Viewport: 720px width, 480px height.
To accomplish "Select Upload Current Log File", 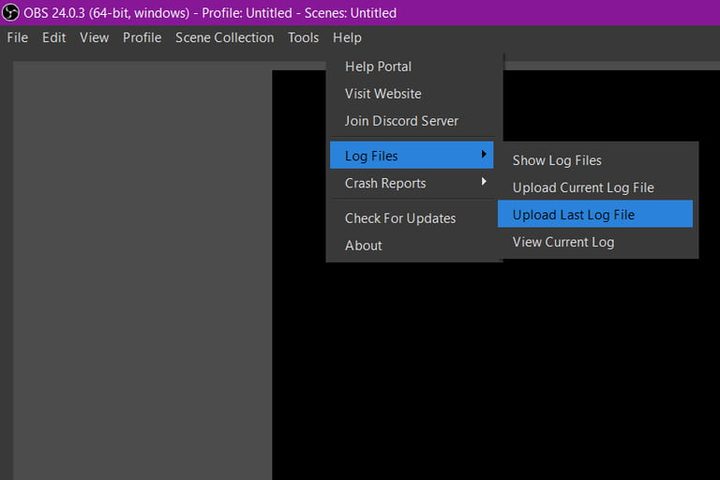I will point(583,187).
